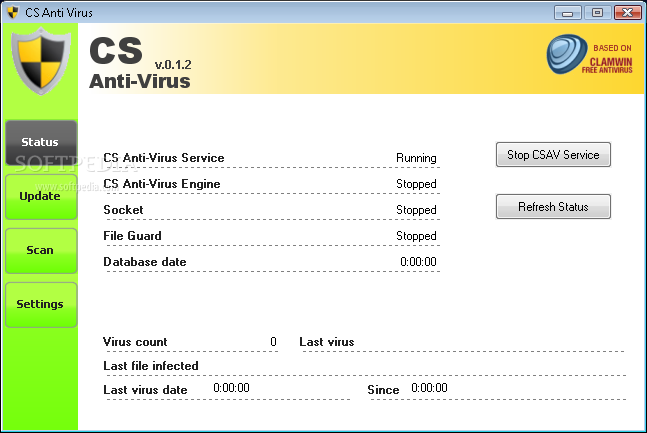Click the v.0.1.2 version text
The width and height of the screenshot is (647, 433).
(x=173, y=65)
